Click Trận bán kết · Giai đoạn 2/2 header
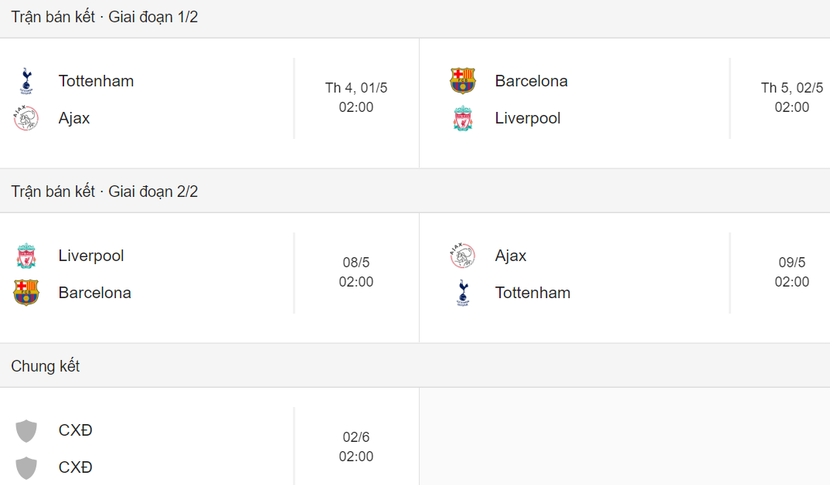The height and width of the screenshot is (485, 830). (104, 191)
